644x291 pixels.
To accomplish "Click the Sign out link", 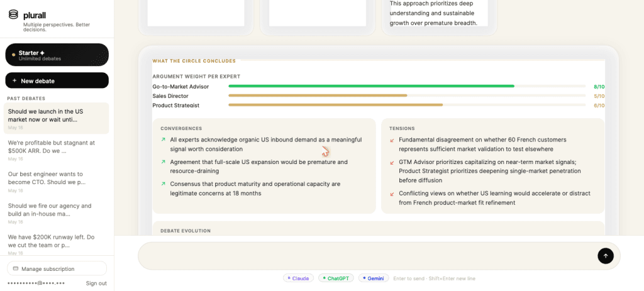I will coord(96,283).
